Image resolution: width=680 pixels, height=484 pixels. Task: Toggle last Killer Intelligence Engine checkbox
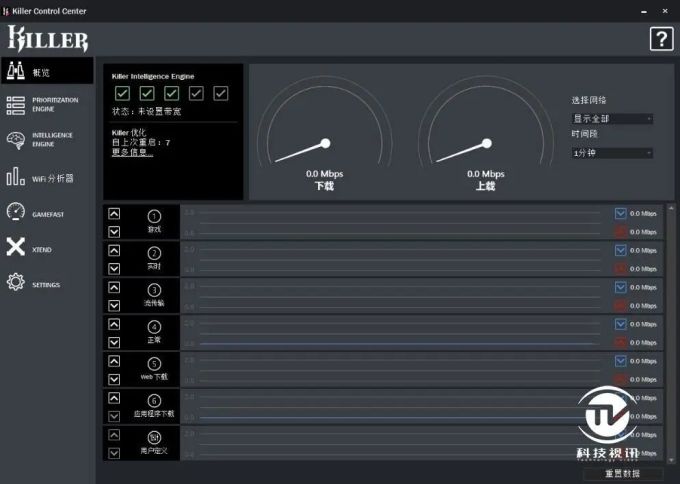click(x=221, y=93)
